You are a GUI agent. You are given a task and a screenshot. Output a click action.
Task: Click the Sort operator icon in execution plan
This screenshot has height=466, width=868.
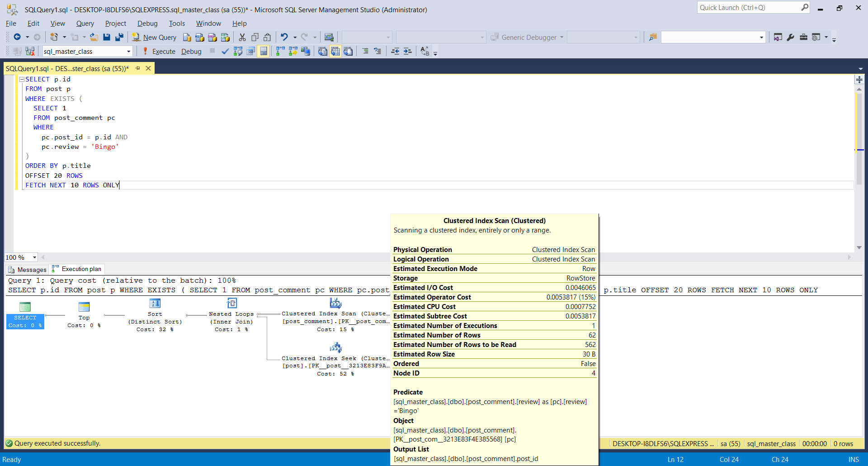pyautogui.click(x=155, y=304)
